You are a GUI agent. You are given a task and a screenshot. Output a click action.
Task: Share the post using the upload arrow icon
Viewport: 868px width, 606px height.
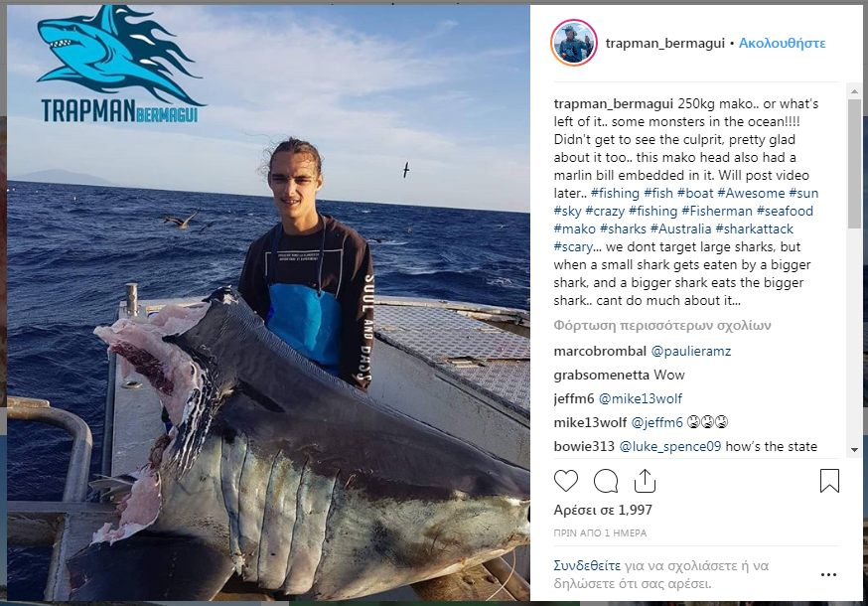tap(645, 480)
